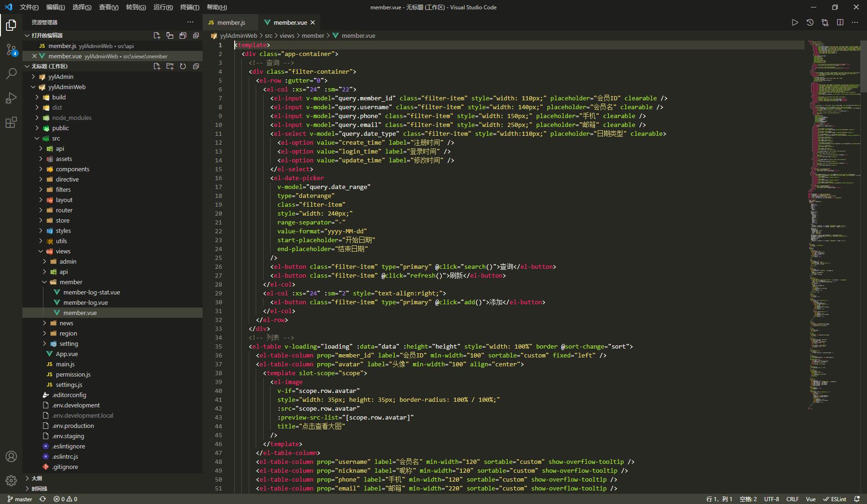Expand the components folder
The width and height of the screenshot is (867, 504).
[72, 169]
